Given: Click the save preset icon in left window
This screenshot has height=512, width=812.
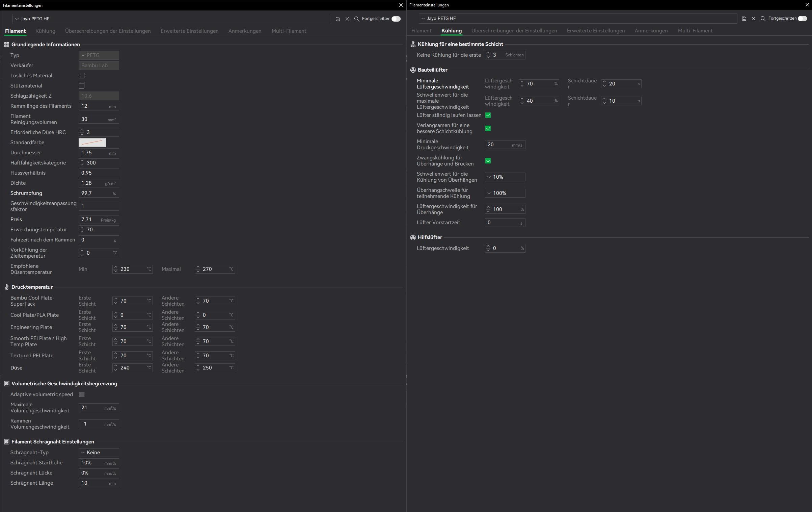Looking at the screenshot, I should (337, 19).
